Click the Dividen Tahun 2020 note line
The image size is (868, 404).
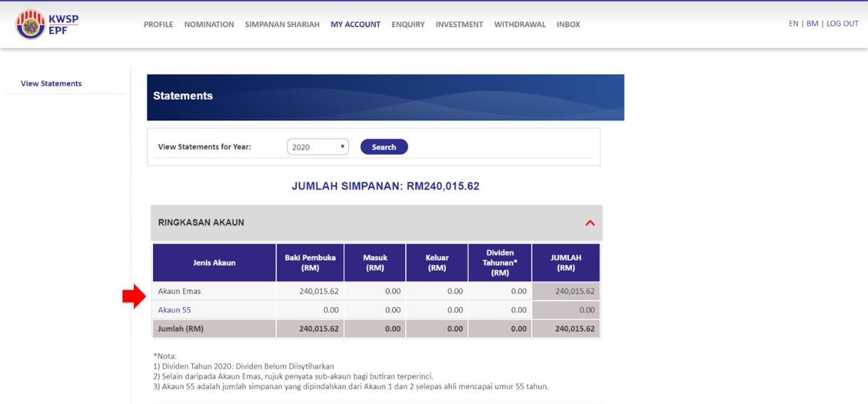pyautogui.click(x=244, y=366)
